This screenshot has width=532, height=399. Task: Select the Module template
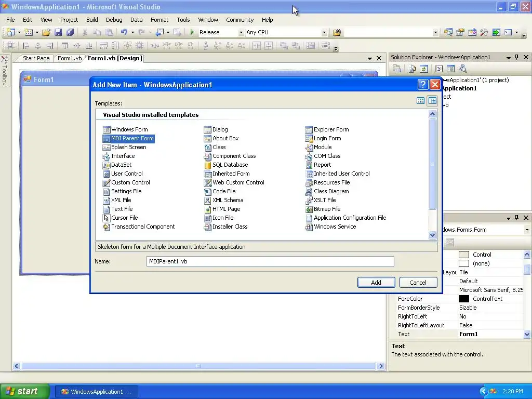318,147
